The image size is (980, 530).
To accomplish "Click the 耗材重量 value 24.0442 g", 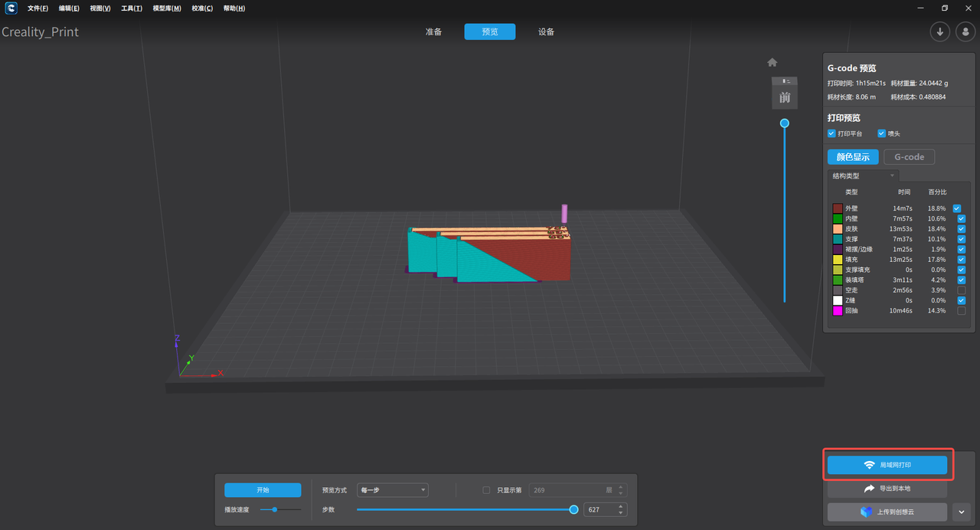I will pyautogui.click(x=934, y=83).
